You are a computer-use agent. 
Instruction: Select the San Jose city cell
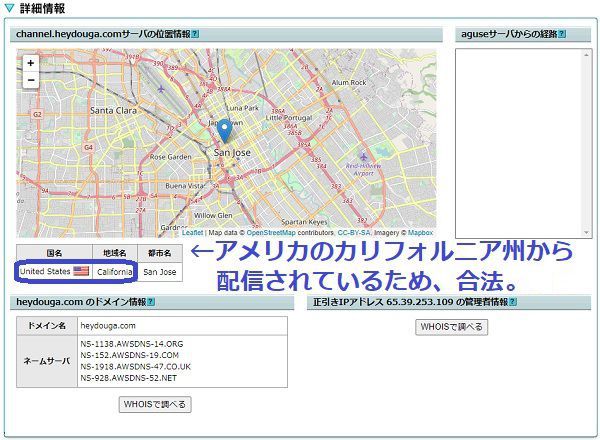pos(159,271)
